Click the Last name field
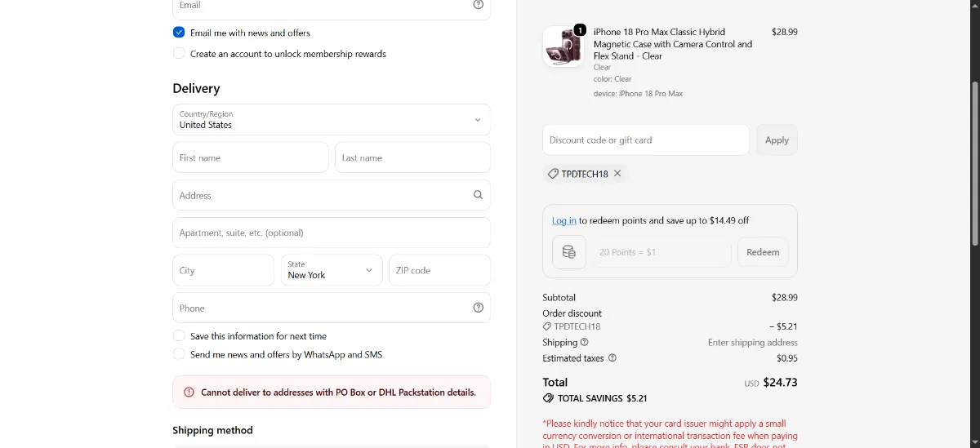The width and height of the screenshot is (980, 448). click(412, 157)
